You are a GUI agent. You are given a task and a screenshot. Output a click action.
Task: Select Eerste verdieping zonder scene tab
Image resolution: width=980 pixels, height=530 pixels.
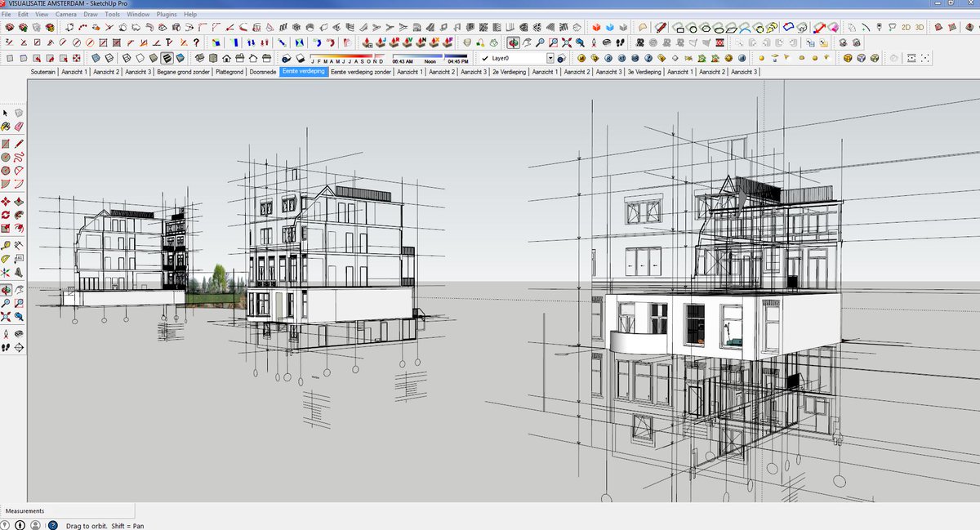[360, 72]
